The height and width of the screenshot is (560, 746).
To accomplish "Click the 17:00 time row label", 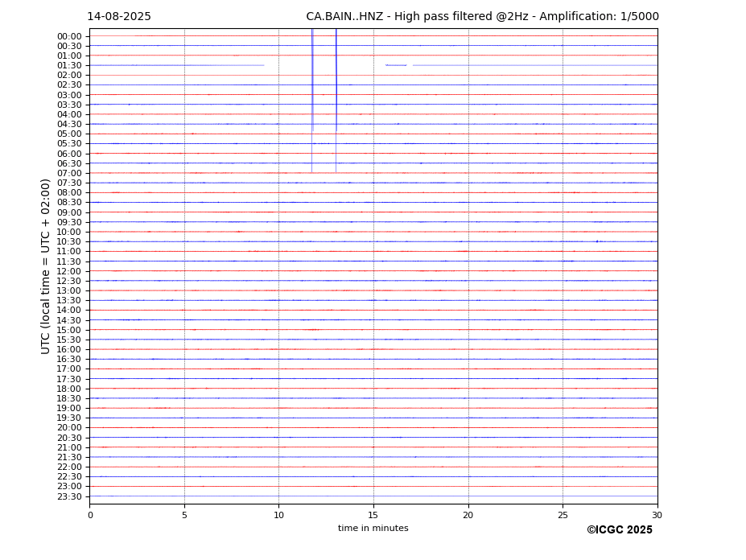I will tap(69, 369).
